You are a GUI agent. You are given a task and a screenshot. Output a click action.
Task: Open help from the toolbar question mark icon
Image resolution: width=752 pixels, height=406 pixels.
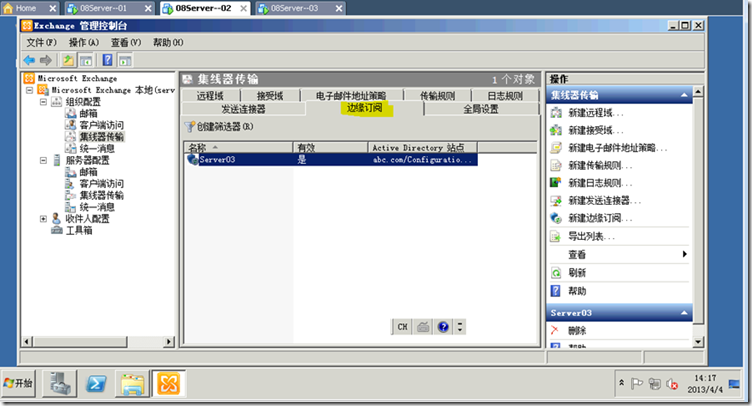[x=107, y=60]
